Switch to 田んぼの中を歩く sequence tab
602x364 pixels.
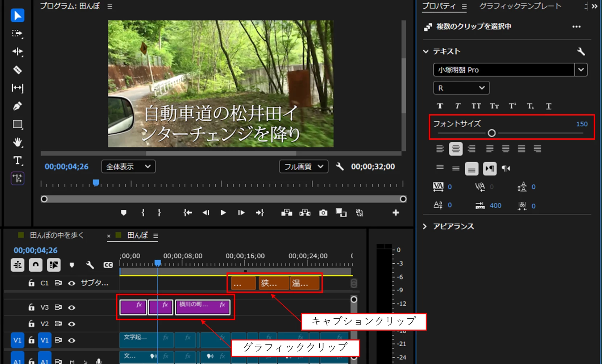click(57, 235)
